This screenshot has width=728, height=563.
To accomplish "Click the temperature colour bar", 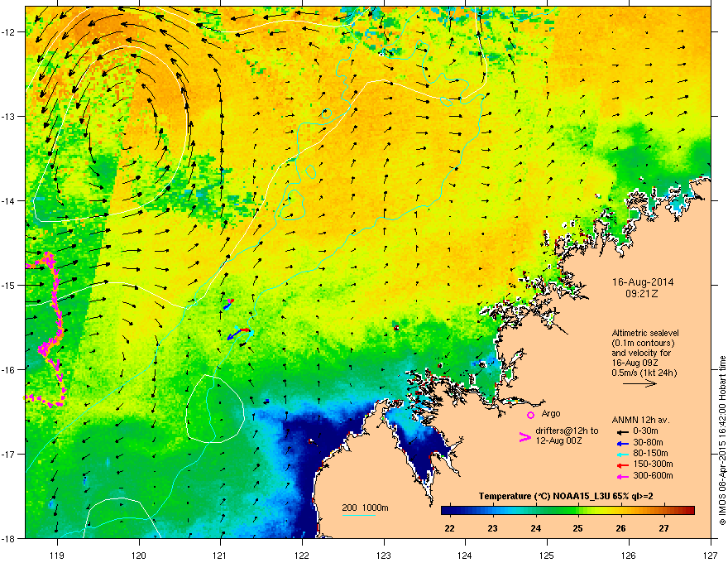I will coord(568,510).
